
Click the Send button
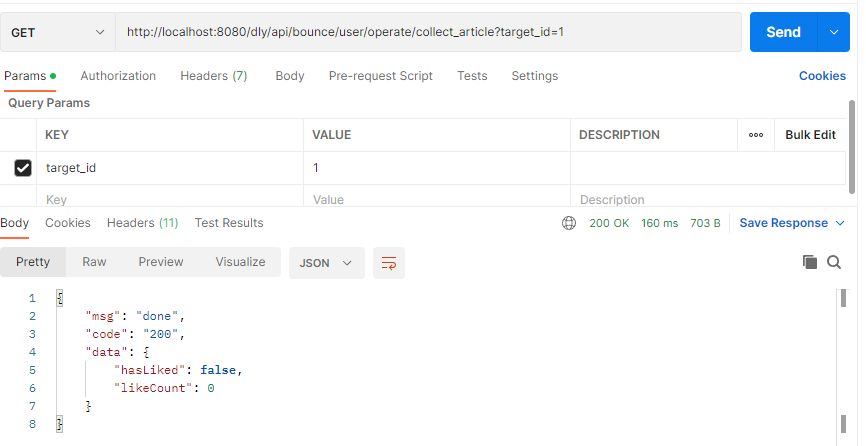click(x=783, y=32)
